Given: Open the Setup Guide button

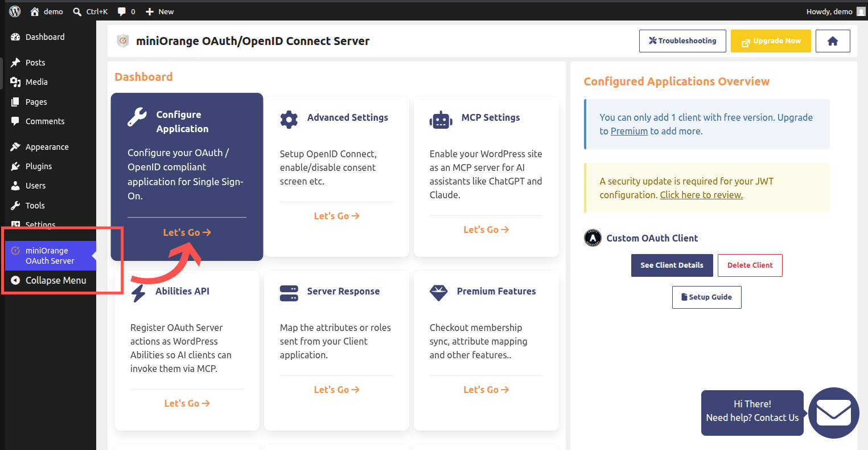Looking at the screenshot, I should [x=707, y=297].
